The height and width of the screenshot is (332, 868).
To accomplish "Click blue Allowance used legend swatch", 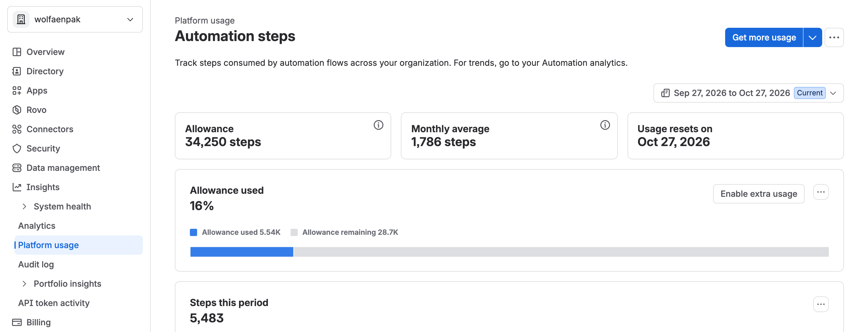I will click(193, 232).
